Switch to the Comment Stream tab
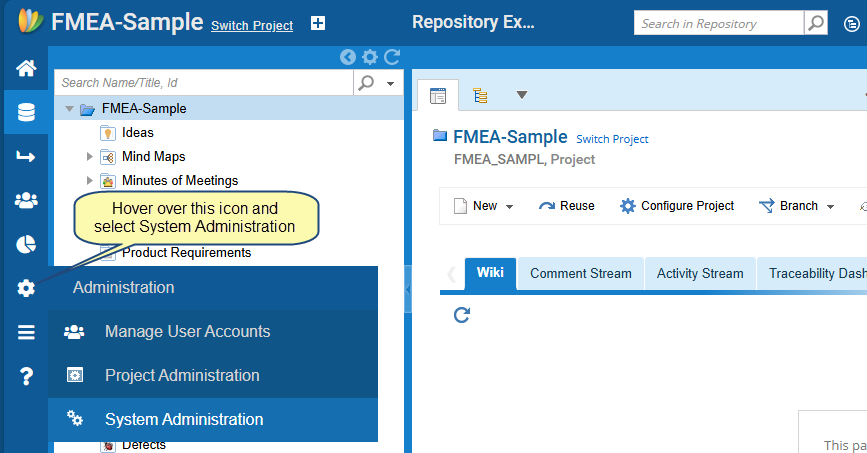The image size is (867, 453). click(x=581, y=273)
